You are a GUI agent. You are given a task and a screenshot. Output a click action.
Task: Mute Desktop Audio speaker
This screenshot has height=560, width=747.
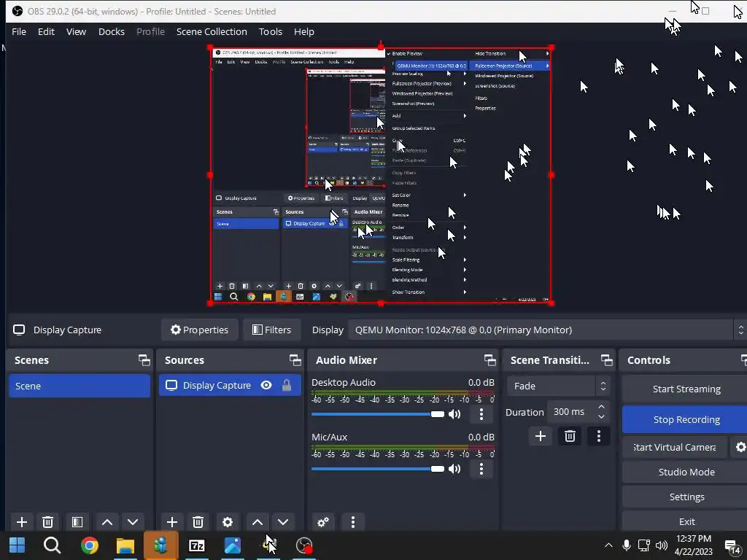[x=454, y=414]
